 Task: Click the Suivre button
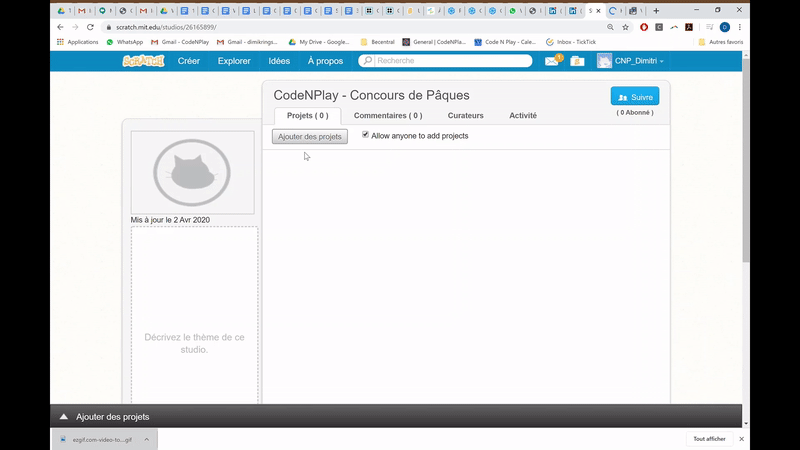(635, 96)
